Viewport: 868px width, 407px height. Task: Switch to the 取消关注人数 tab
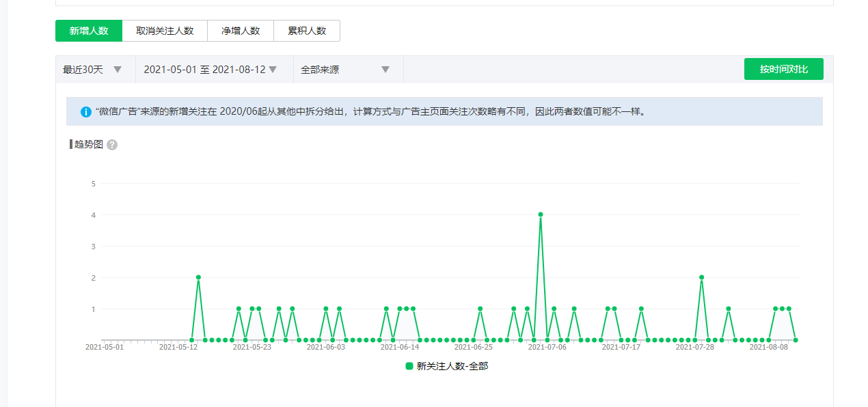tap(165, 31)
